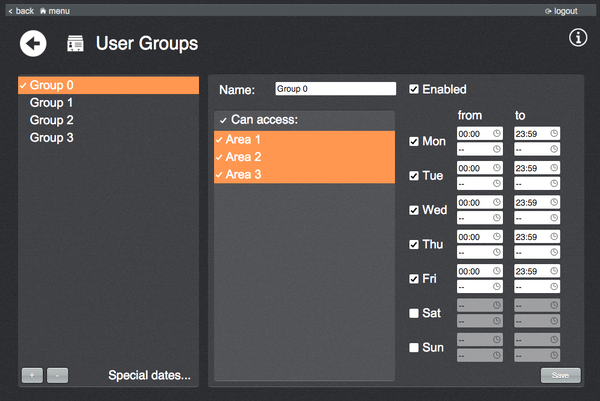Click clock icon in Mon second to field
600x401 pixels.
coord(554,149)
